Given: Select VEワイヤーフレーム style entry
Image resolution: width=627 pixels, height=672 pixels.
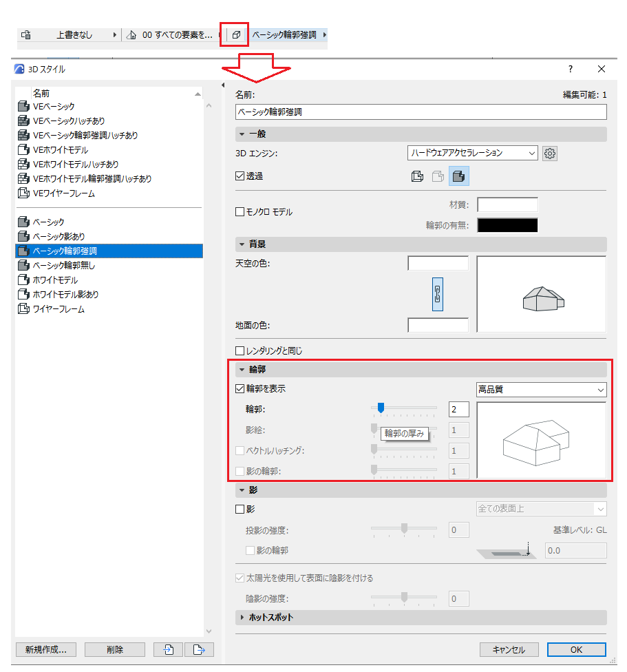Looking at the screenshot, I should point(64,193).
